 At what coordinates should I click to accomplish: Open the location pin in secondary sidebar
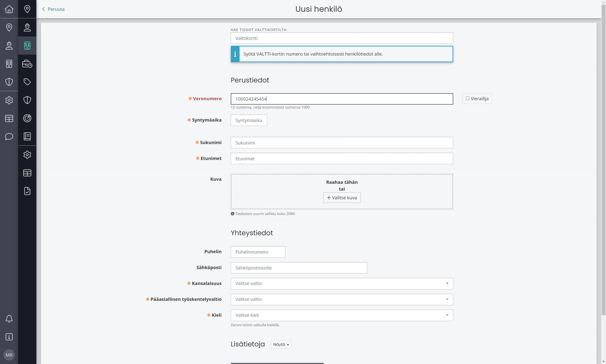click(x=27, y=9)
